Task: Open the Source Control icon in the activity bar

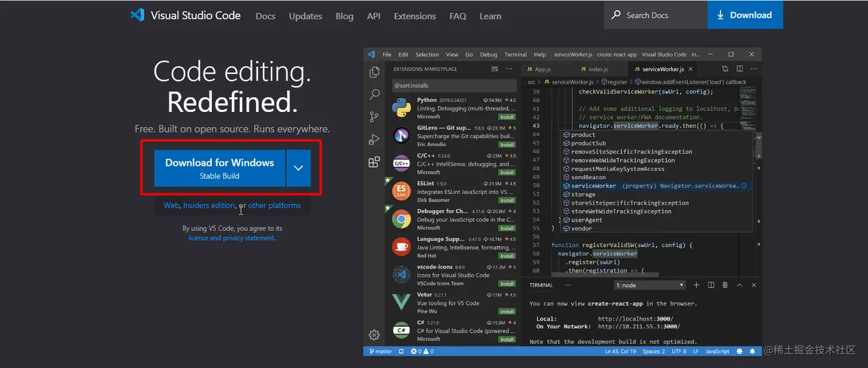Action: point(374,117)
